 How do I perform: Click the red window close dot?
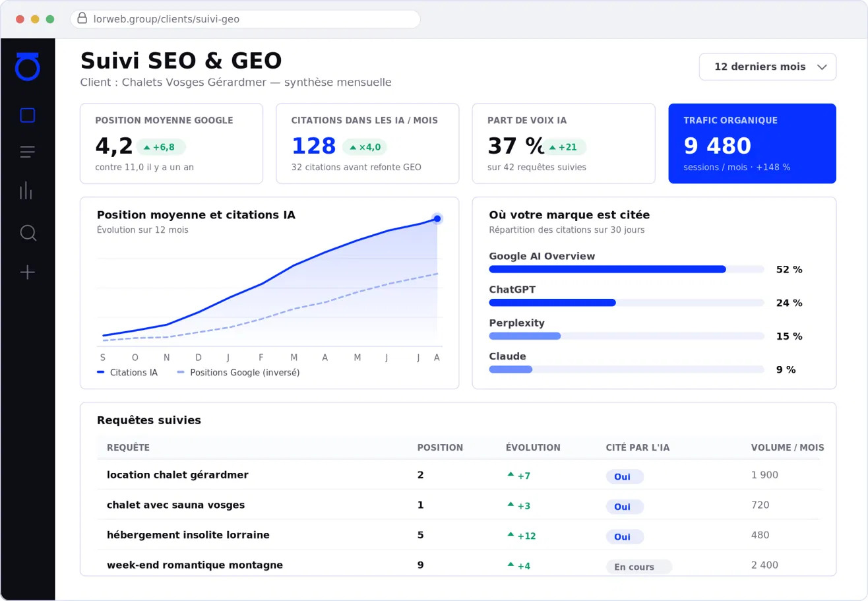pos(20,19)
